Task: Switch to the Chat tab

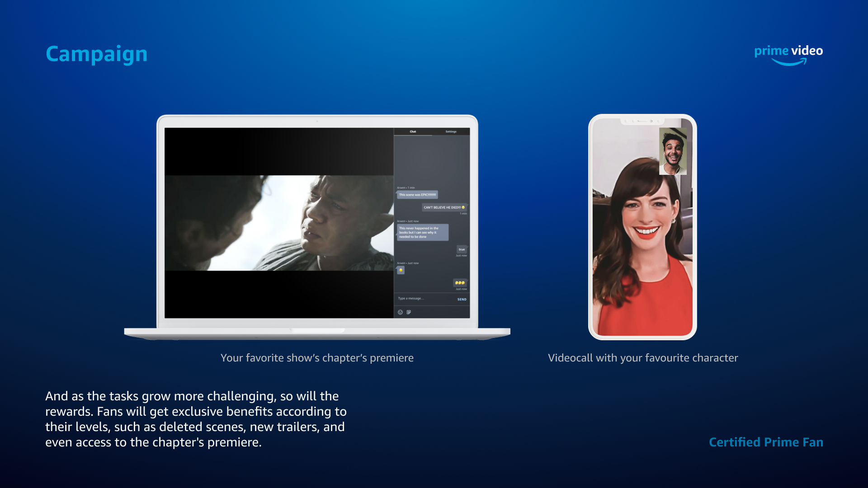Action: coord(413,131)
